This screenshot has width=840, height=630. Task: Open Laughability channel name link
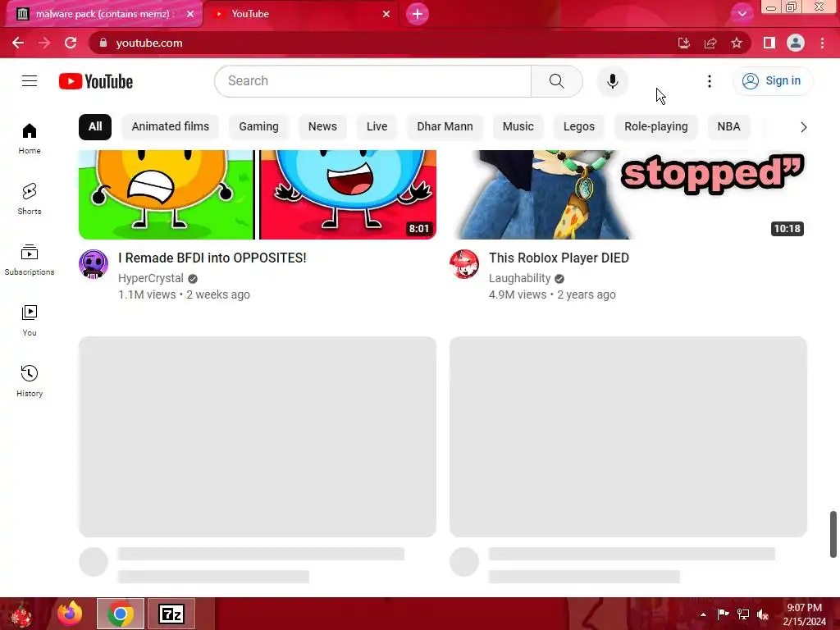[519, 279]
